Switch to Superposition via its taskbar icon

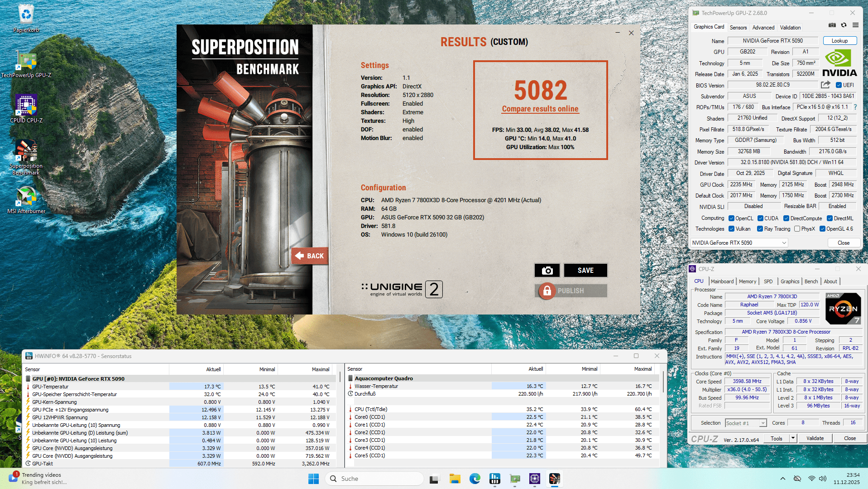(555, 479)
